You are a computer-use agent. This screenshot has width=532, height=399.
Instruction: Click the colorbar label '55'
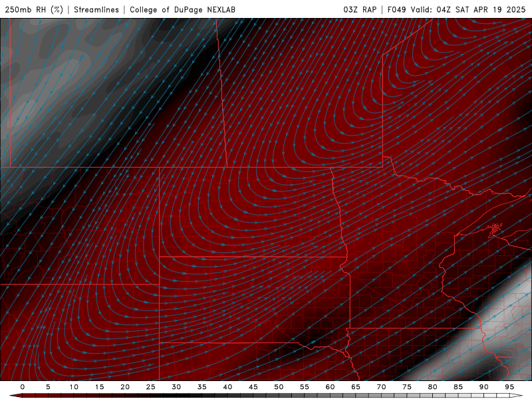(x=305, y=387)
